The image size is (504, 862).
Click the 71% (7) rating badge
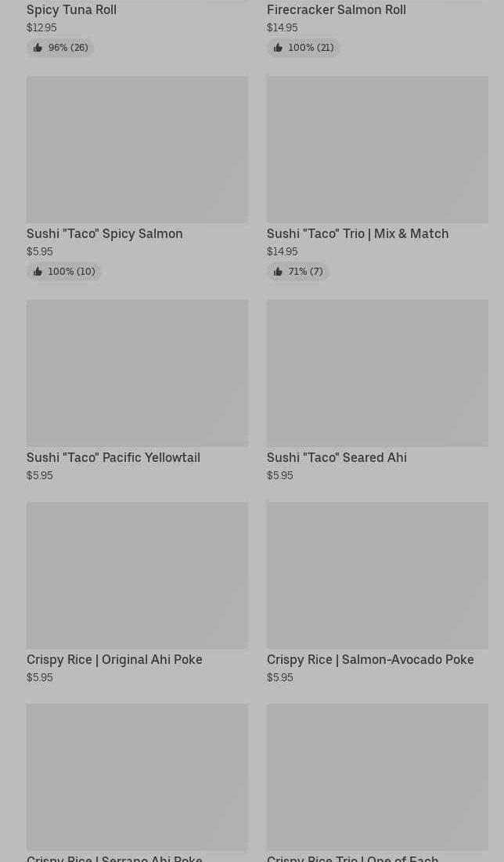click(298, 272)
